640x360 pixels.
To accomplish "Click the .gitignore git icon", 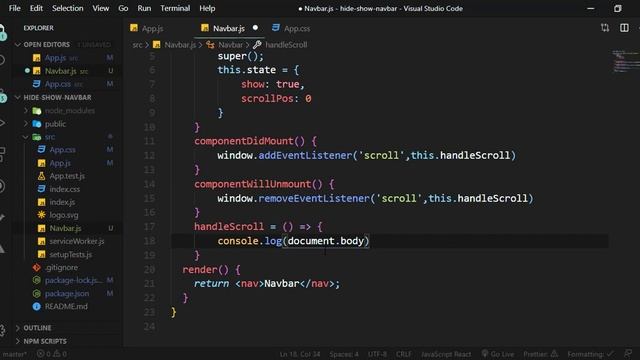I will coord(36,267).
